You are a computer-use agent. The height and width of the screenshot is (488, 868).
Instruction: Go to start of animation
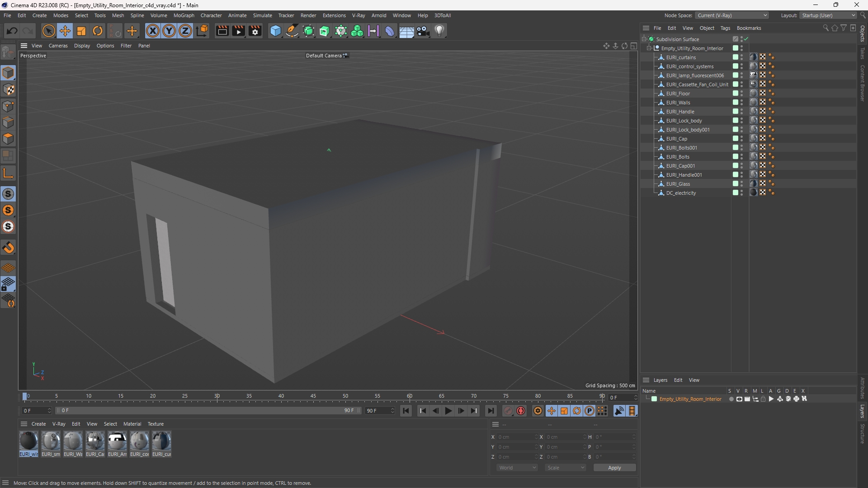406,411
